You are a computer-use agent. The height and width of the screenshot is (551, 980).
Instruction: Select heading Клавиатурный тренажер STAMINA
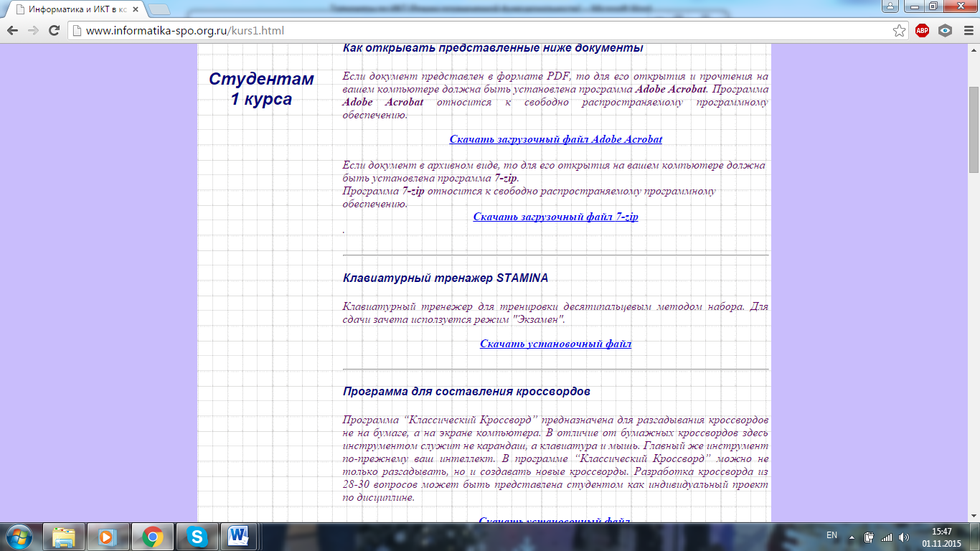pos(445,278)
